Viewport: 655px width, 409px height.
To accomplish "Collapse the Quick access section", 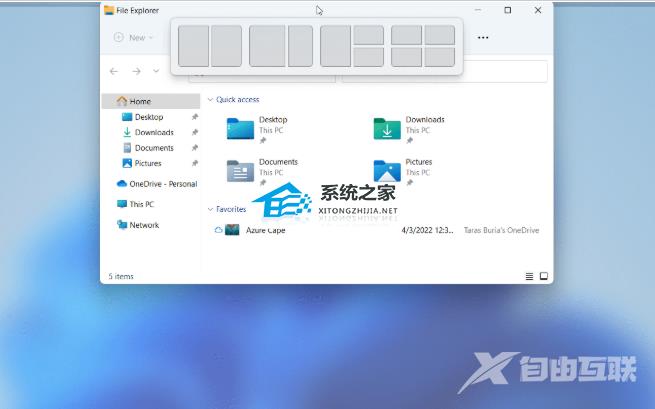I will [x=211, y=100].
